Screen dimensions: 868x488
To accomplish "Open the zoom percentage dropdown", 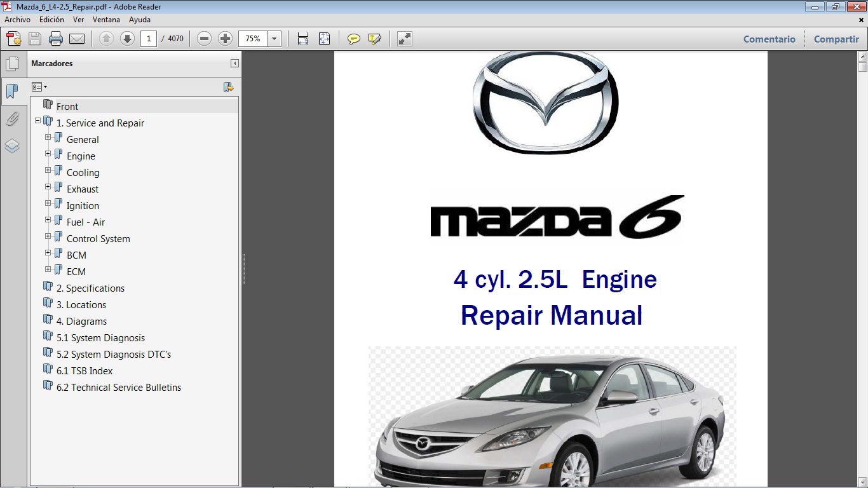I will pyautogui.click(x=274, y=38).
